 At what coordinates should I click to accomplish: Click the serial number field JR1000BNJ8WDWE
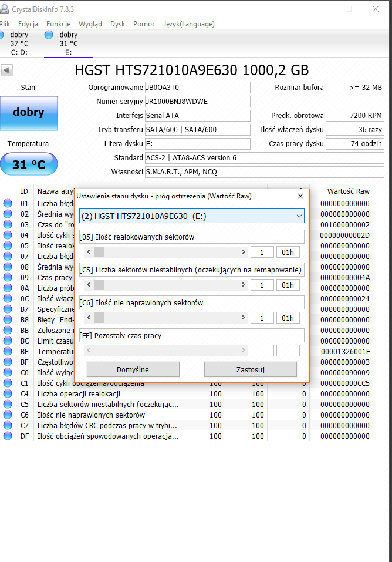(197, 102)
